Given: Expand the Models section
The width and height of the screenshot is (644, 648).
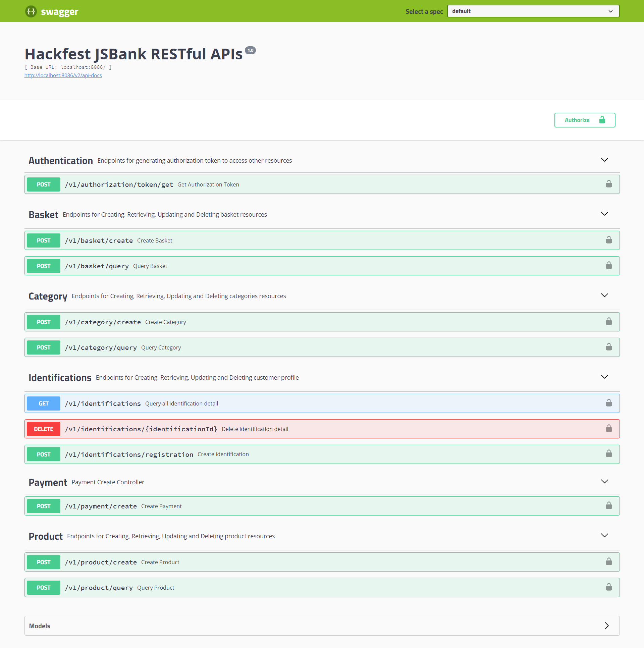Looking at the screenshot, I should [x=606, y=626].
